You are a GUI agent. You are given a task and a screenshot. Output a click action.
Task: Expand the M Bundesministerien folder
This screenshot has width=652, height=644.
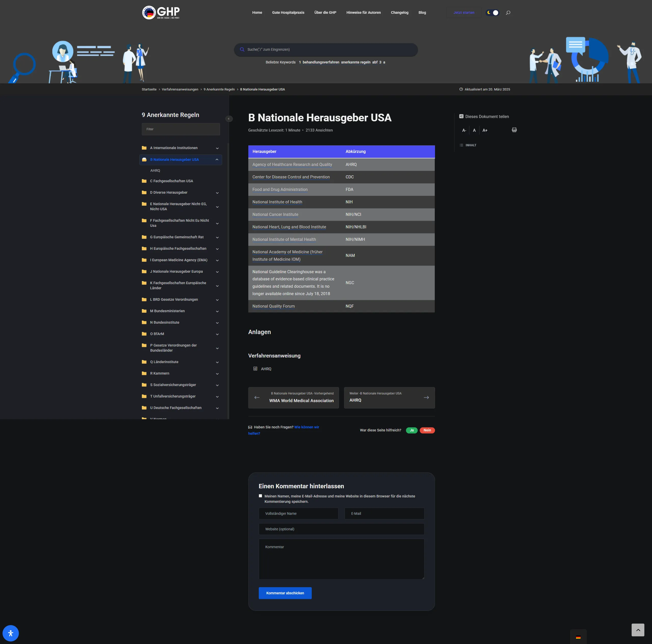(217, 311)
